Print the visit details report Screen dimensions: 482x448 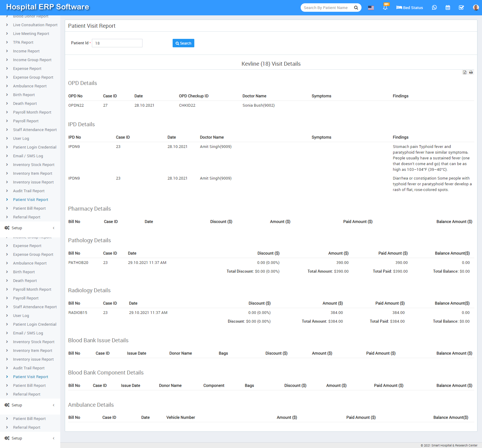(471, 72)
